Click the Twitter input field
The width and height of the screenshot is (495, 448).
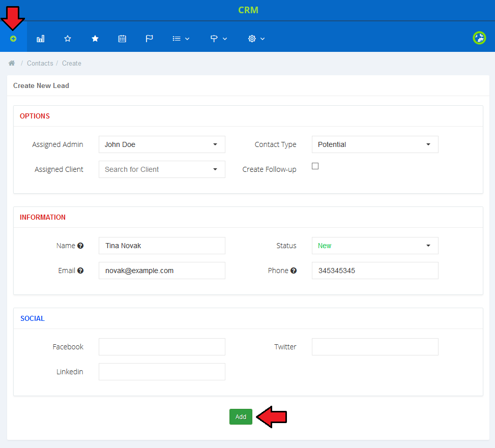tap(375, 347)
